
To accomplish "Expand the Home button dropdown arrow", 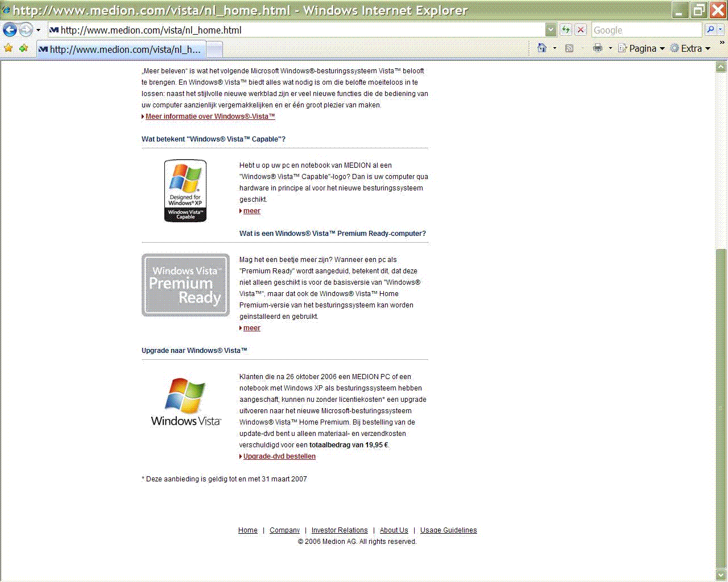I will (555, 48).
